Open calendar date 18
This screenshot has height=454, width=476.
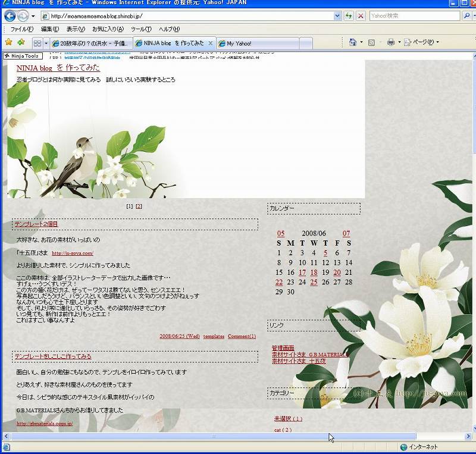tap(314, 273)
